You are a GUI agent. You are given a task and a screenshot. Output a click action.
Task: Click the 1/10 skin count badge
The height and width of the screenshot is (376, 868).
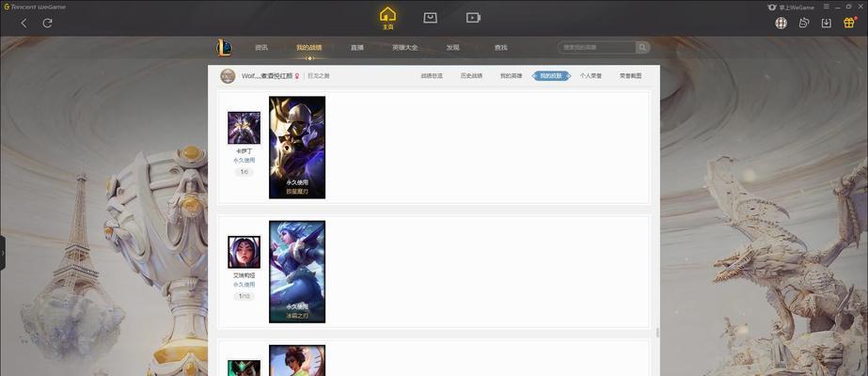(x=245, y=296)
